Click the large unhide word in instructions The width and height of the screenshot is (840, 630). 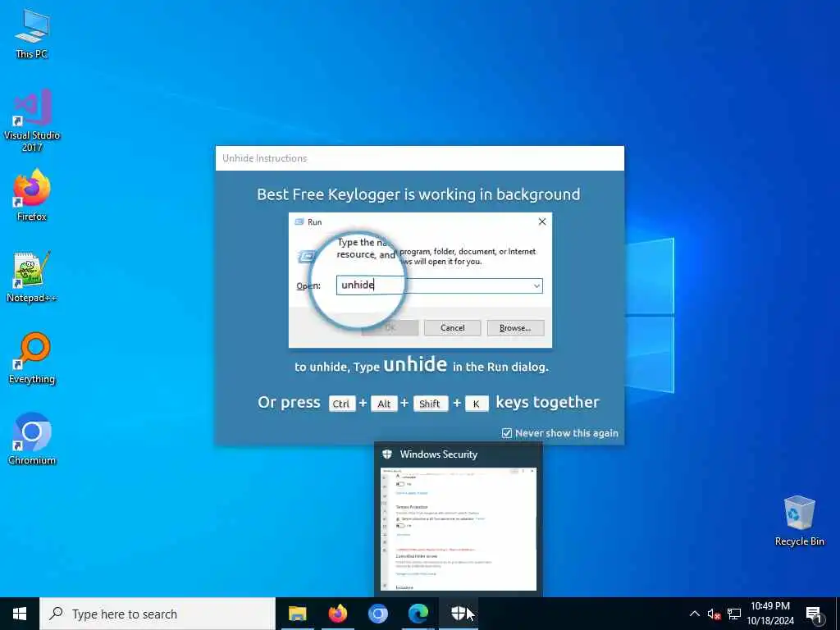tap(415, 364)
